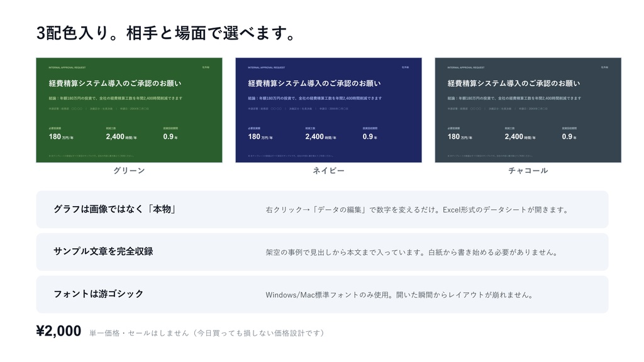Click the heading 3配色入り。相手と場面で選べます。
Screen dimensions: 644x362
click(166, 33)
